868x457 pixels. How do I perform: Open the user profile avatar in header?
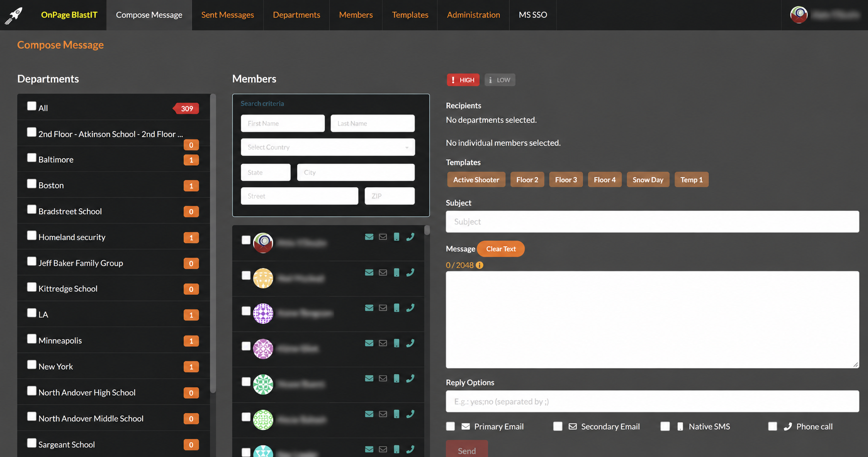click(x=799, y=15)
